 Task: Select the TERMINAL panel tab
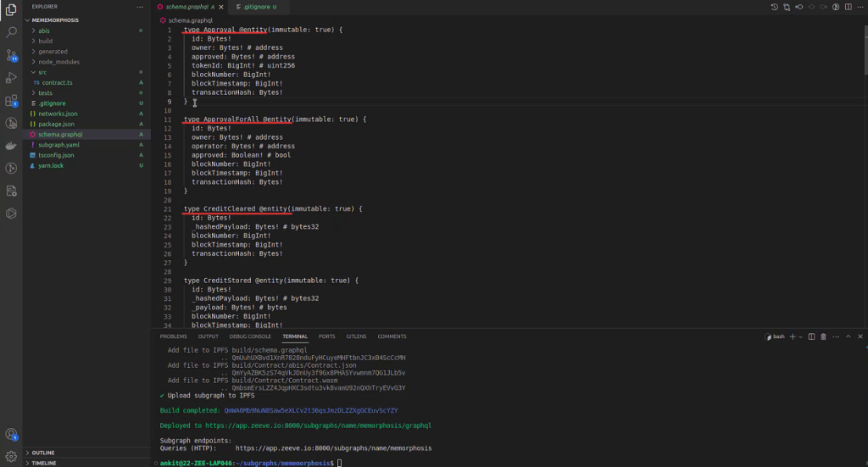coord(294,336)
